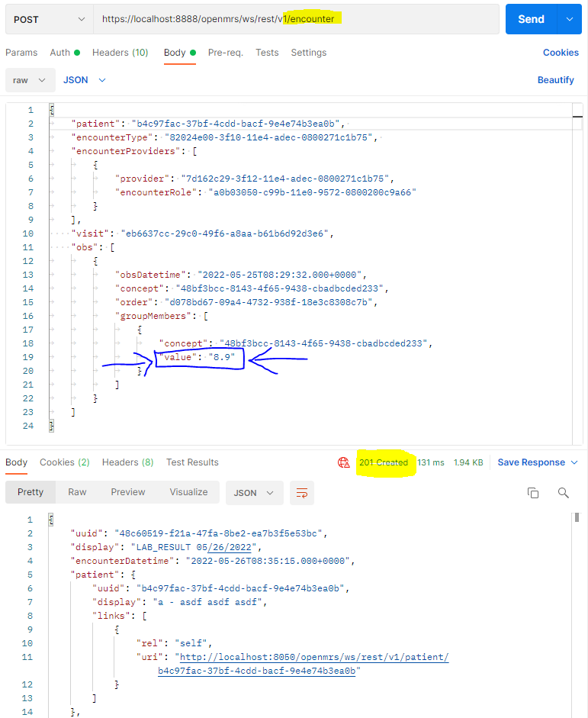The image size is (588, 718).
Task: Click the response "encounterDatetime" line
Action: point(213,561)
